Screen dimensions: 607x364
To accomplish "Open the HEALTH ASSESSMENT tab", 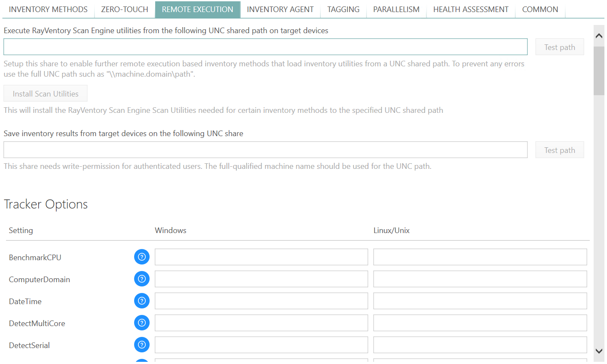I will click(x=471, y=9).
